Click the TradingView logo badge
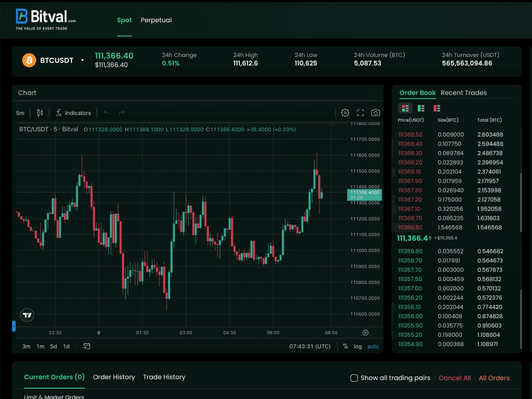Image resolution: width=532 pixels, height=399 pixels. point(27,315)
